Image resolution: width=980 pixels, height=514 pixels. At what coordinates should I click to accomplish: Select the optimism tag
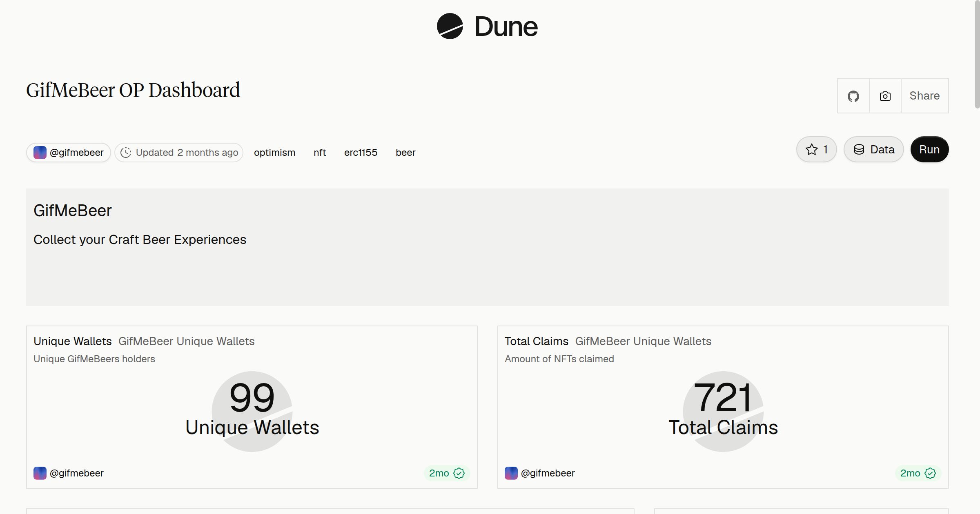[274, 153]
